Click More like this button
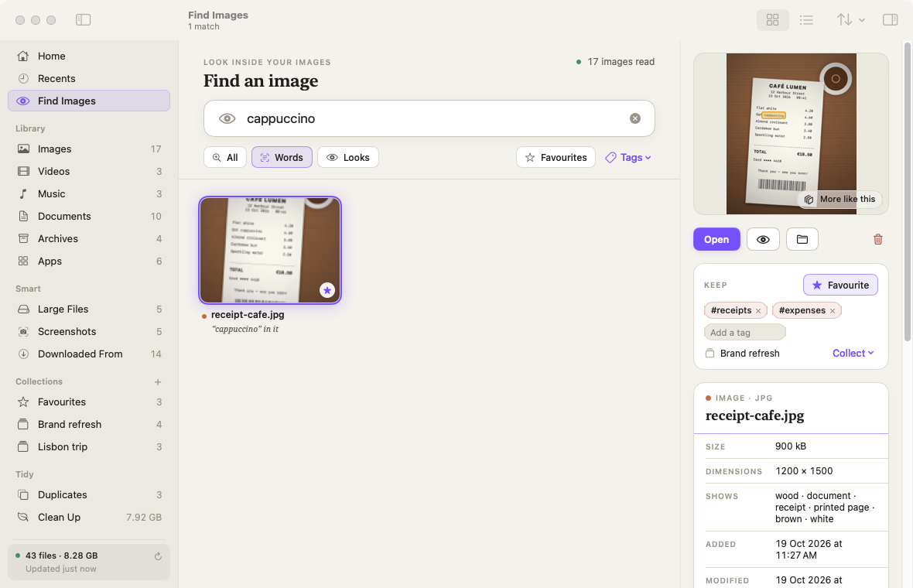 coord(839,199)
